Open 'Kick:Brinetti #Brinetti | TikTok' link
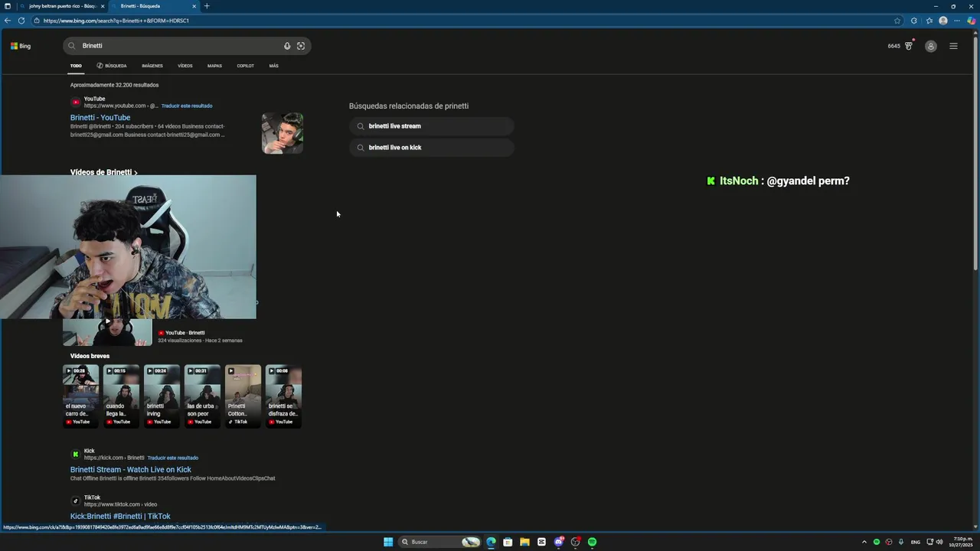This screenshot has height=551, width=980. (x=120, y=517)
